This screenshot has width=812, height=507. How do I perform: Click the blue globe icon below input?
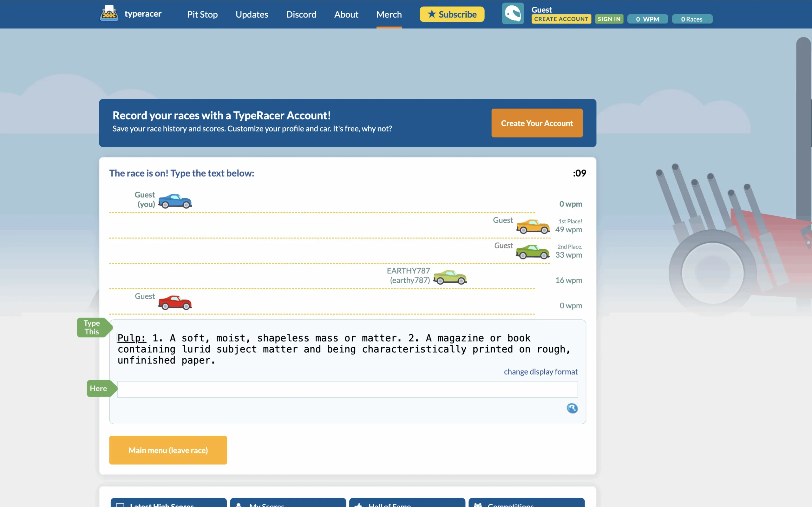(572, 408)
